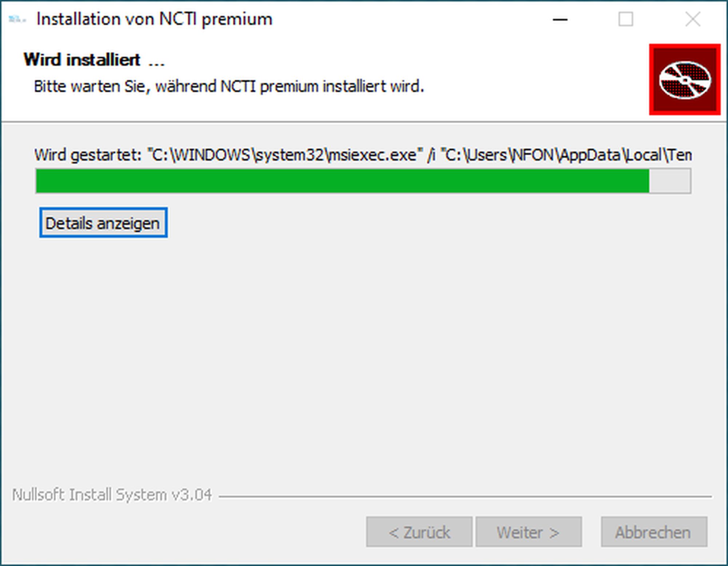This screenshot has height=566, width=728.
Task: Close the installer with the X icon
Action: coord(692,19)
